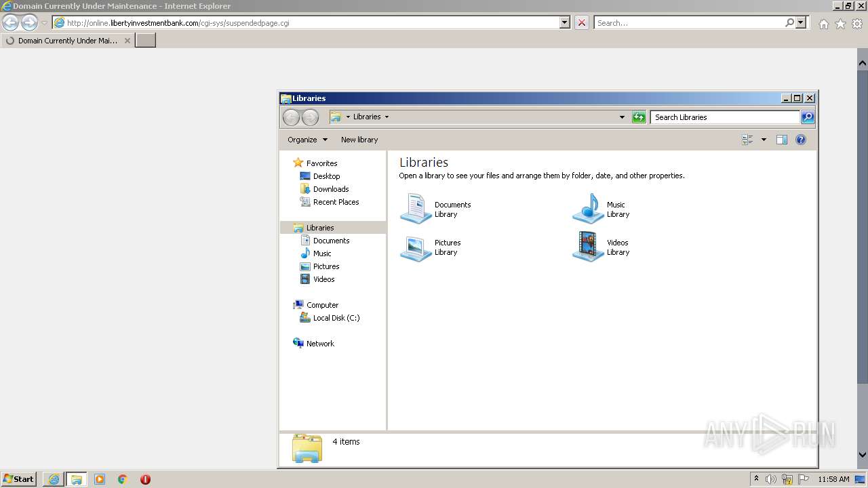Click Internet Explorer search box
868x488 pixels.
point(688,22)
